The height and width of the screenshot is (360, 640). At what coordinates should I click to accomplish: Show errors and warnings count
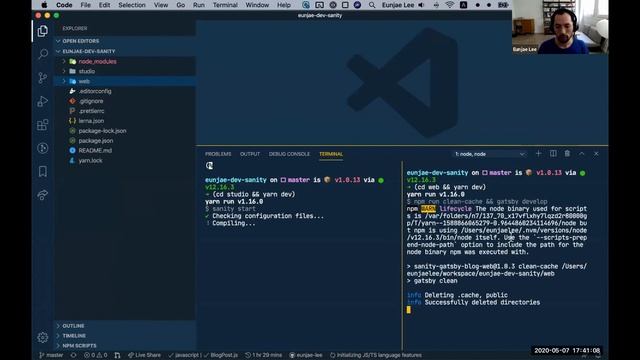coord(96,355)
